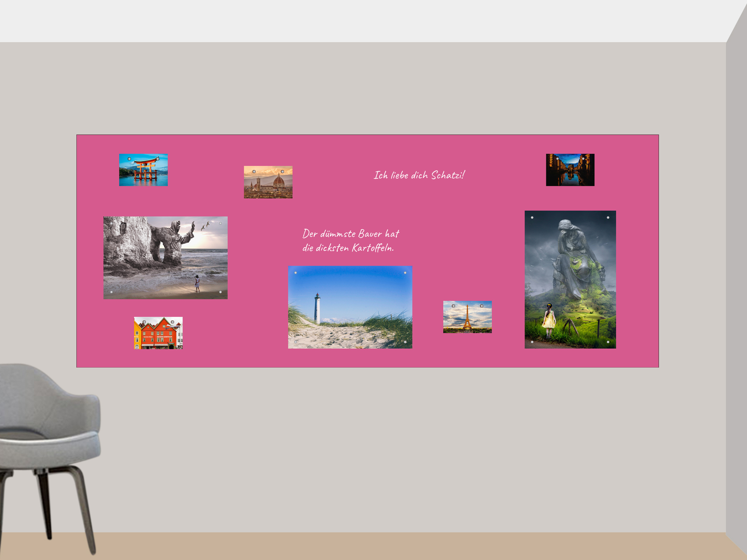Select the Eiffel Tower photo
The image size is (747, 560).
(467, 317)
